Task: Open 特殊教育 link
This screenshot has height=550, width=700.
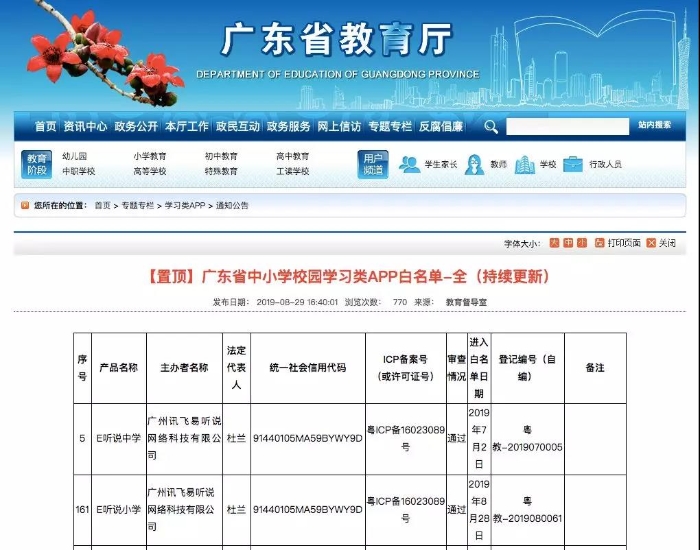Action: (221, 171)
